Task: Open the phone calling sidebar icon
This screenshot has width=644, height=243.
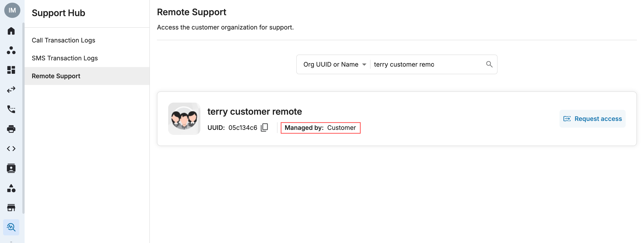Action: pyautogui.click(x=11, y=109)
